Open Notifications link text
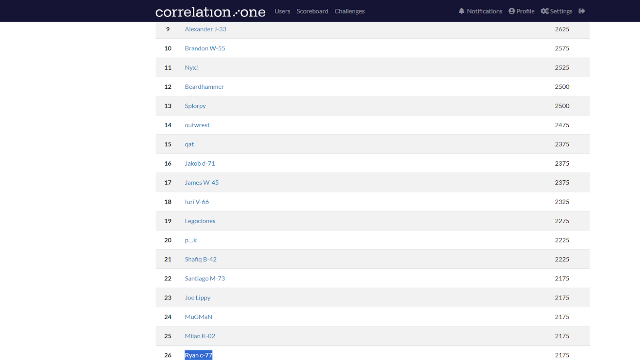640x364 pixels. [x=484, y=11]
